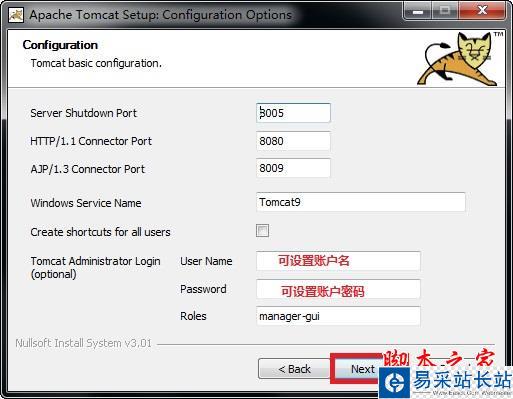This screenshot has width=513, height=399.
Task: Go to the next setup step
Action: tap(358, 369)
